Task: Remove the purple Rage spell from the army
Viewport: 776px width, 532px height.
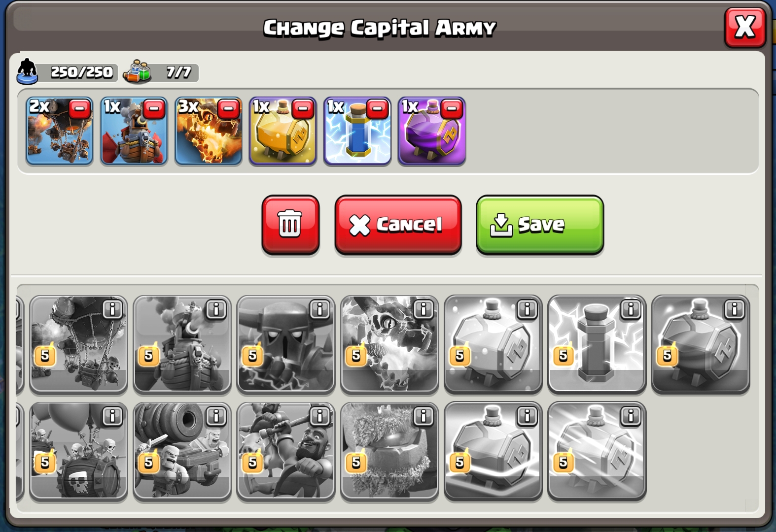Action: point(452,109)
